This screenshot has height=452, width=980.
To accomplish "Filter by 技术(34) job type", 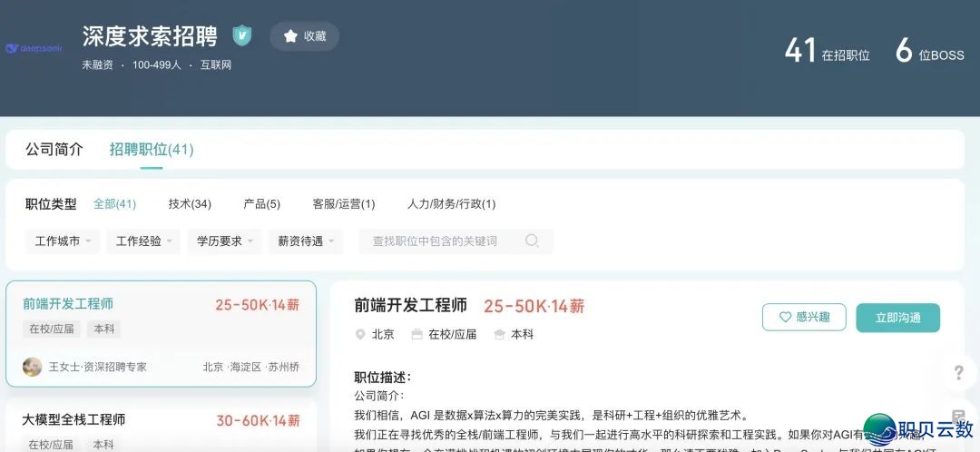I will coord(190,204).
